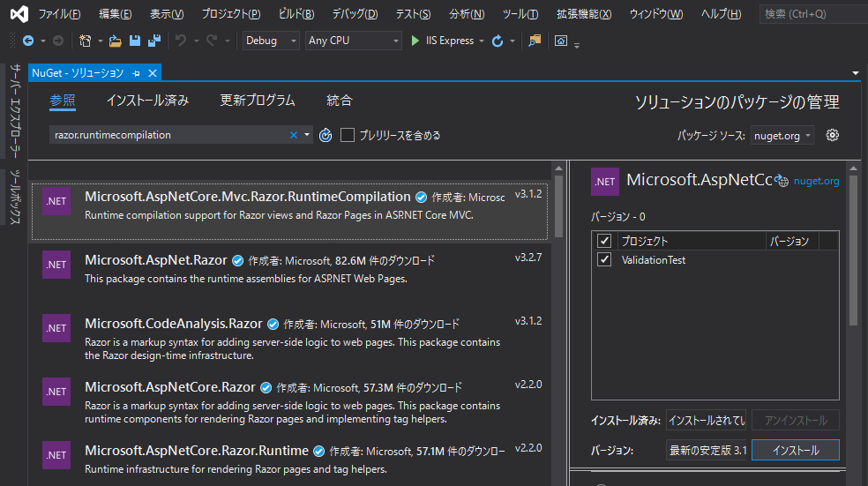Open the Any CPU platform dropdown

click(353, 41)
